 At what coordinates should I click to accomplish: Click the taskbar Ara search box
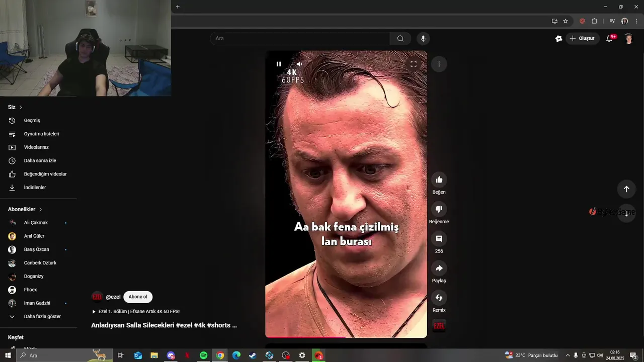click(x=64, y=355)
